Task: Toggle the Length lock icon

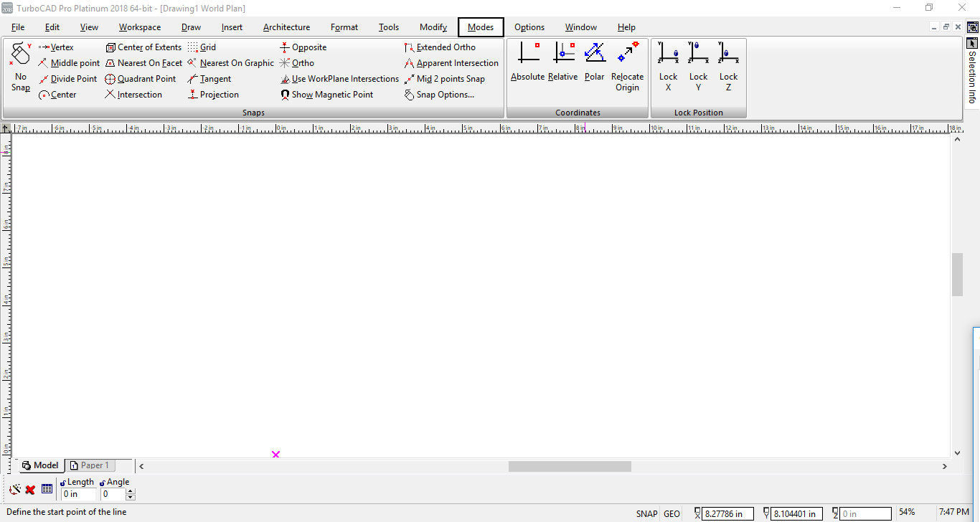Action: click(x=63, y=483)
